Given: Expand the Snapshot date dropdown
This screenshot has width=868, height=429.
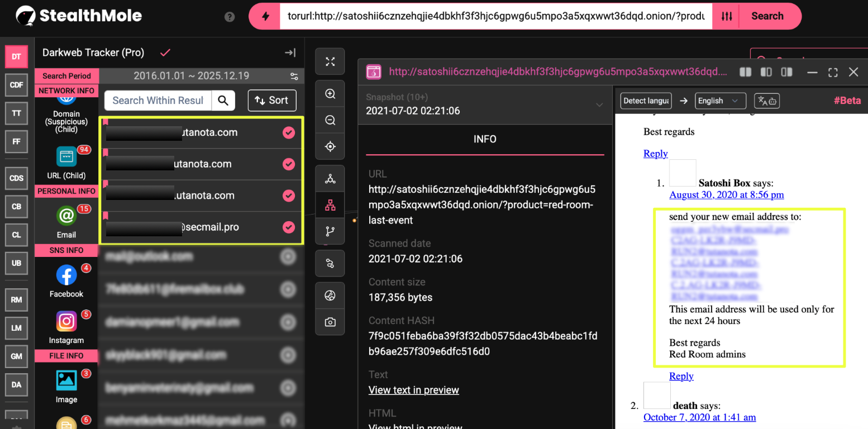Looking at the screenshot, I should coord(599,104).
